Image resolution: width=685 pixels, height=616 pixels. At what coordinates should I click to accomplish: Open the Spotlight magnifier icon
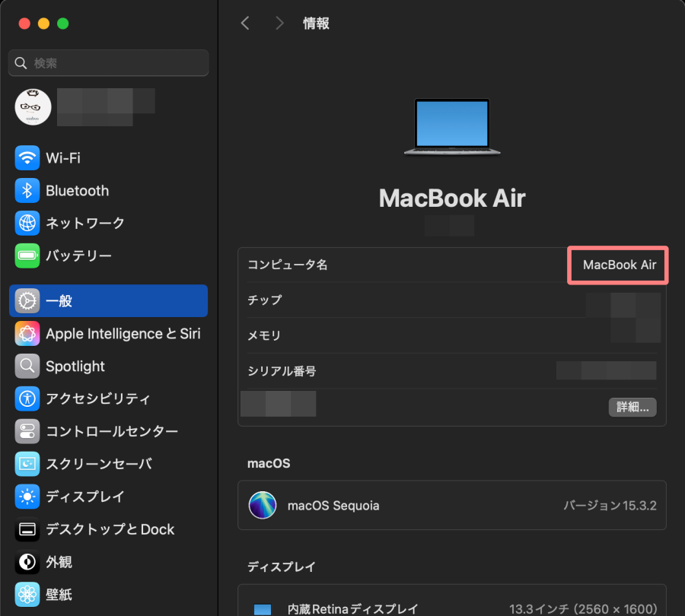(27, 366)
